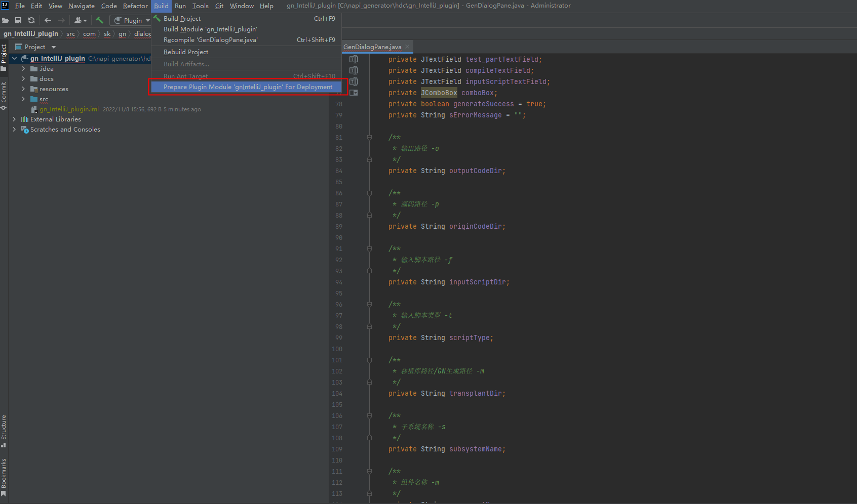Collapse the Javadoc fold at line 81
Viewport: 857px width, 504px height.
pos(369,138)
